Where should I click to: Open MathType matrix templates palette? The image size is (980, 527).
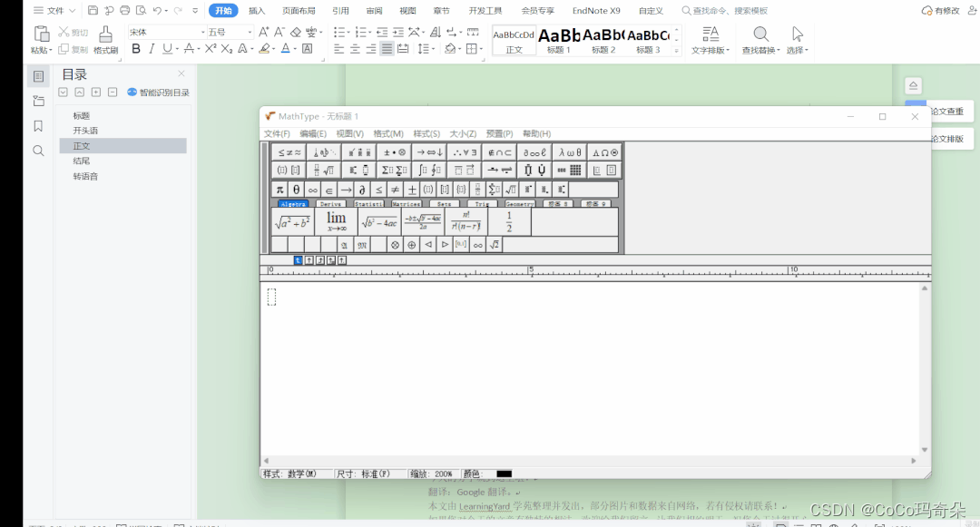569,170
